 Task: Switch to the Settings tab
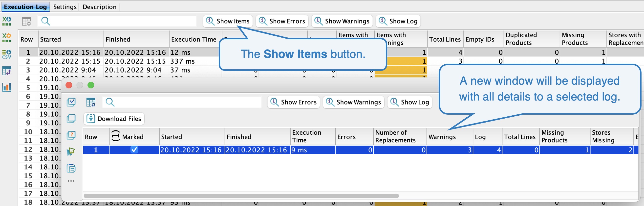[65, 7]
